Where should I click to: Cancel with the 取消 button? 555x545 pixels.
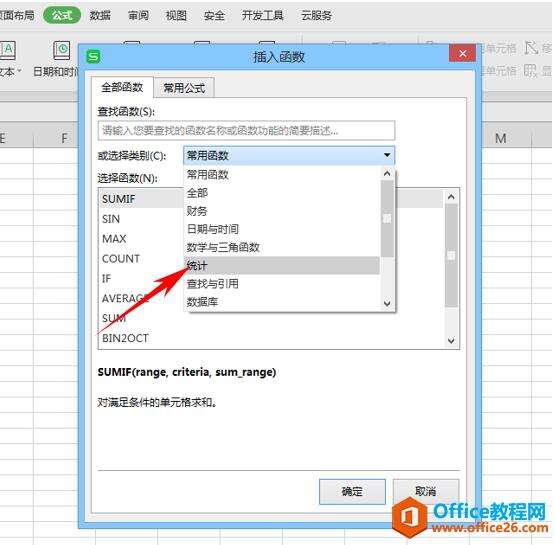pyautogui.click(x=426, y=492)
